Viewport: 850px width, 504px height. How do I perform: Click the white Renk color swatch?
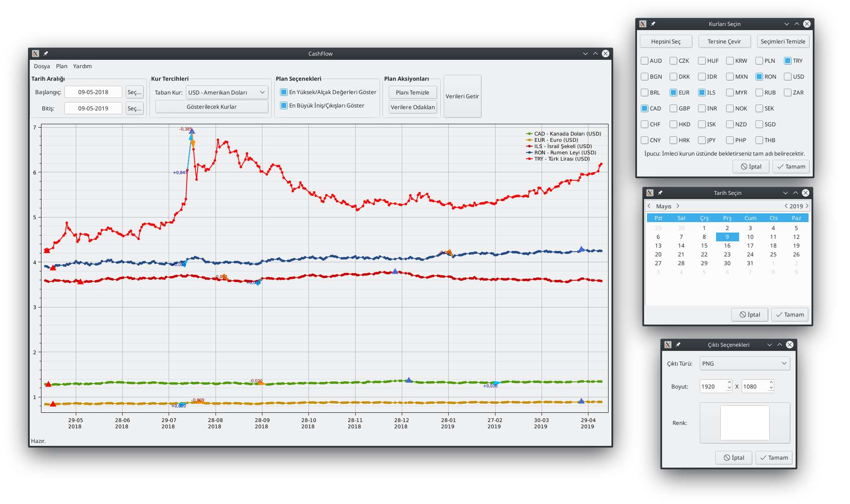click(745, 422)
